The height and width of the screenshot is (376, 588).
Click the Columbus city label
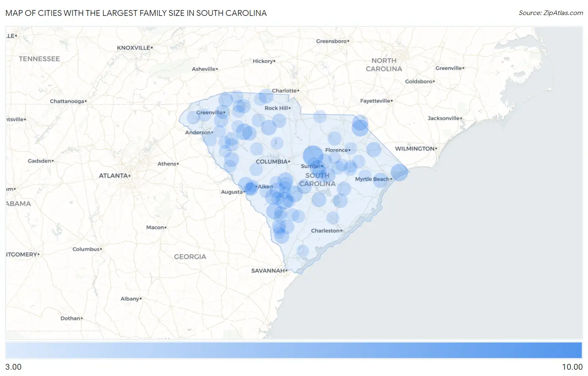pyautogui.click(x=86, y=249)
